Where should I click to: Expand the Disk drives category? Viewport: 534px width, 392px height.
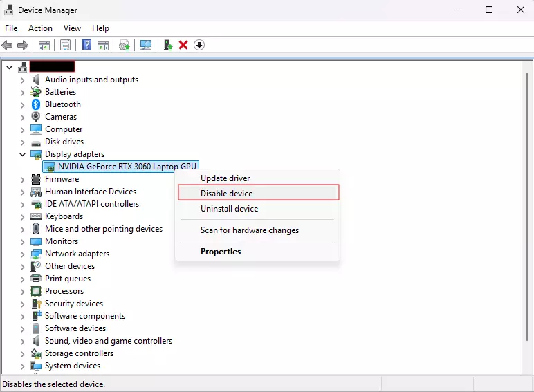coord(22,142)
